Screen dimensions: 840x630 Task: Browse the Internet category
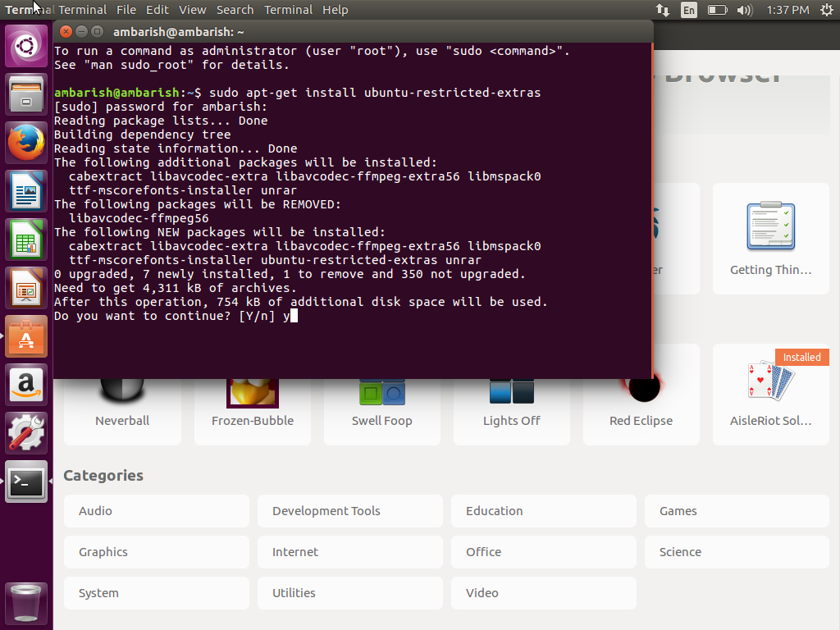click(350, 552)
